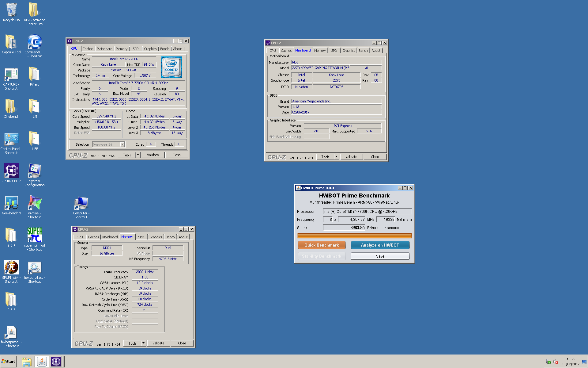Screen dimensions: 588x368
Task: Click Tools button in Memory window
Action: click(x=132, y=343)
